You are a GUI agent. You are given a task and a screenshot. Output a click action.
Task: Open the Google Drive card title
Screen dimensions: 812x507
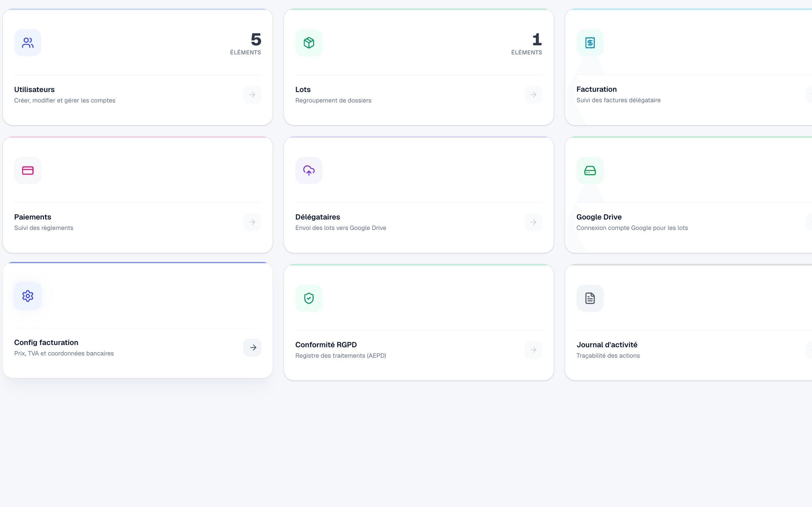pyautogui.click(x=599, y=217)
